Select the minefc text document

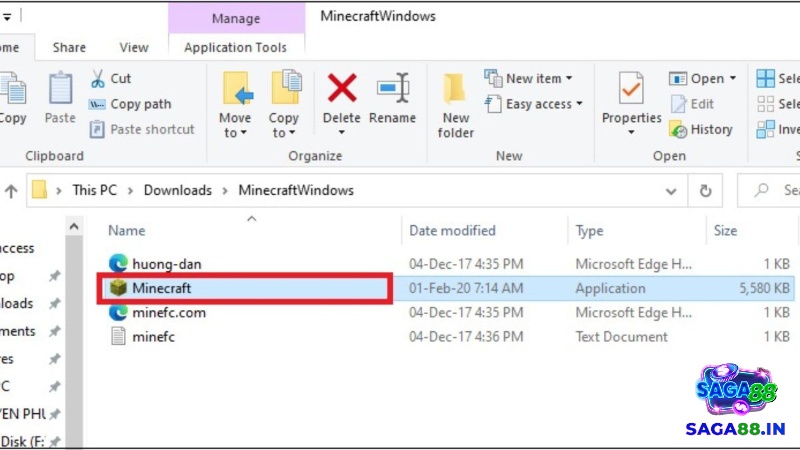[154, 337]
